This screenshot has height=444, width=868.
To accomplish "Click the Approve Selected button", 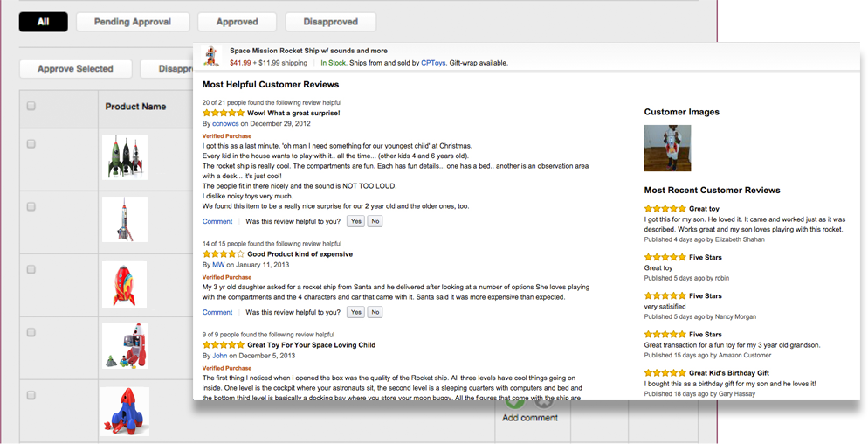I will coord(75,69).
